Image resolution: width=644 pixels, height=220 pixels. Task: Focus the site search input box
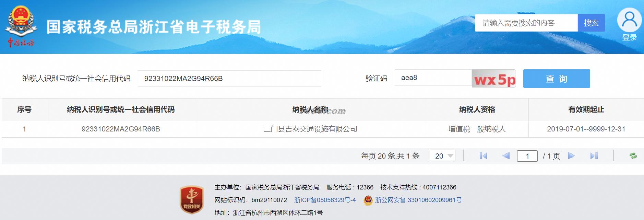[x=526, y=23]
